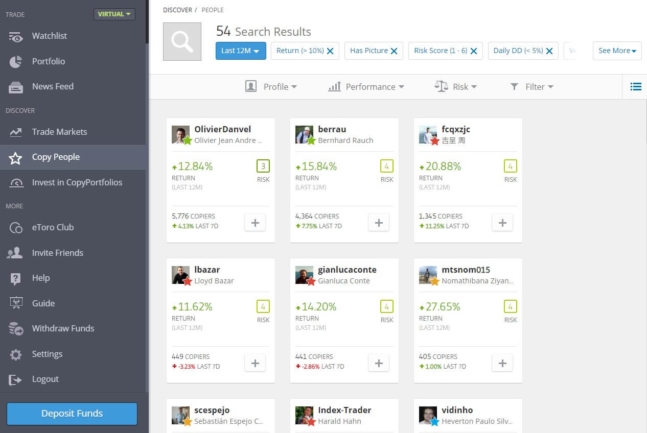Open the Withdraw Funds coins icon
Screen dimensions: 647x433
click(16, 329)
